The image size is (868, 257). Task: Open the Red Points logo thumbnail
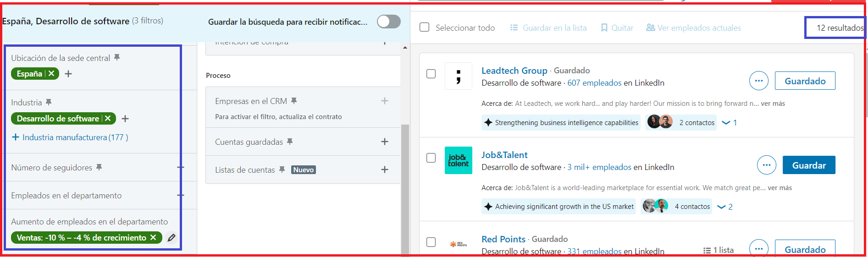(459, 244)
